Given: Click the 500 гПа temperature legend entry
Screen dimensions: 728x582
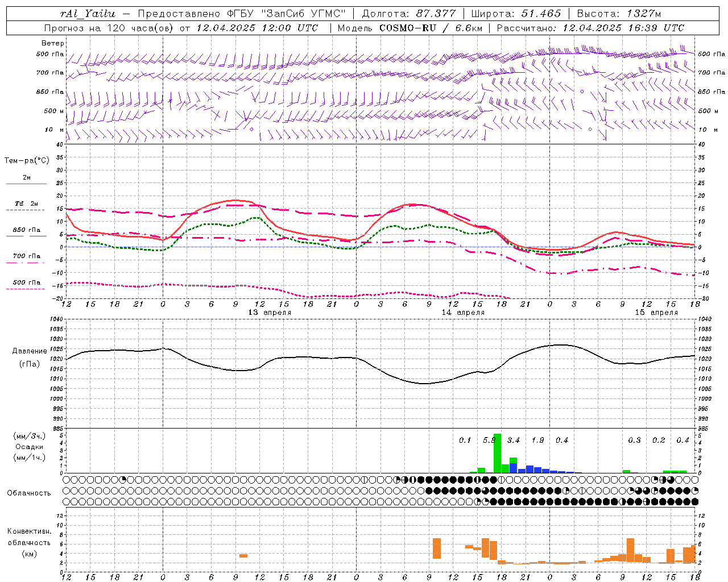Looking at the screenshot, I should (26, 283).
